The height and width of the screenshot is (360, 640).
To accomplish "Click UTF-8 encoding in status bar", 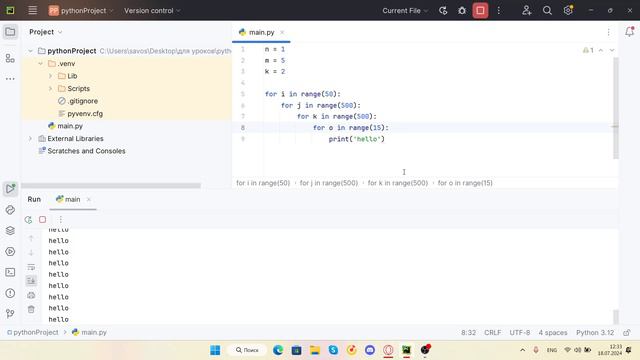I will (x=520, y=333).
